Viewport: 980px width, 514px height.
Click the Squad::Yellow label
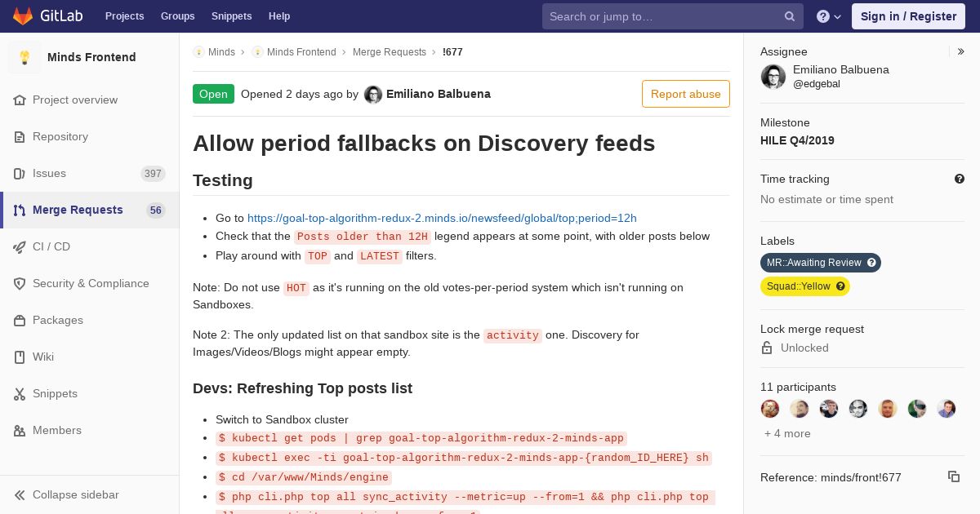pos(798,286)
